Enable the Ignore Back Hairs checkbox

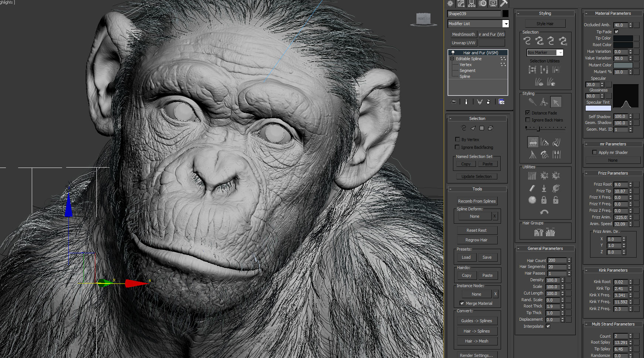(x=528, y=120)
